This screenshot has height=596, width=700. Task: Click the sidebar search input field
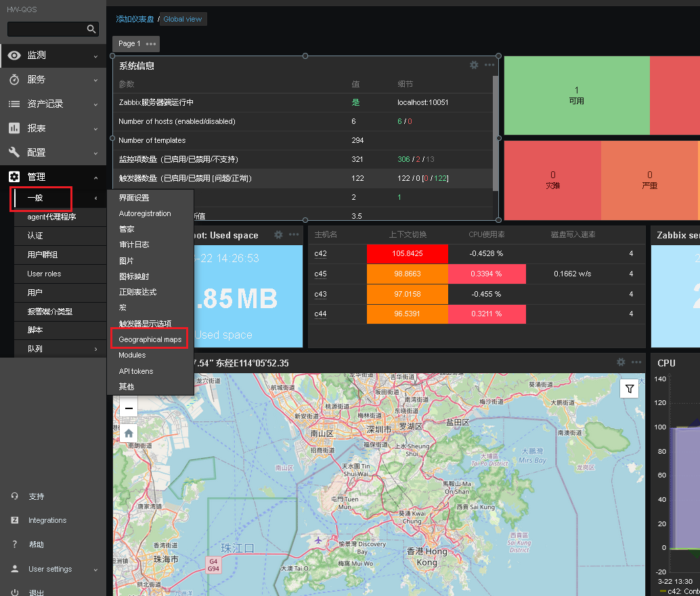(47, 29)
